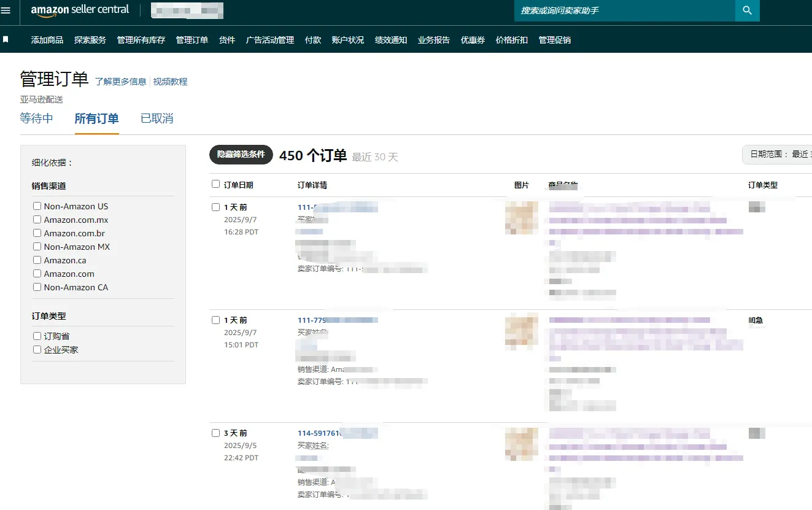This screenshot has height=510, width=812.
Task: Open the order number starting with 114-5917
Action: pyautogui.click(x=319, y=433)
